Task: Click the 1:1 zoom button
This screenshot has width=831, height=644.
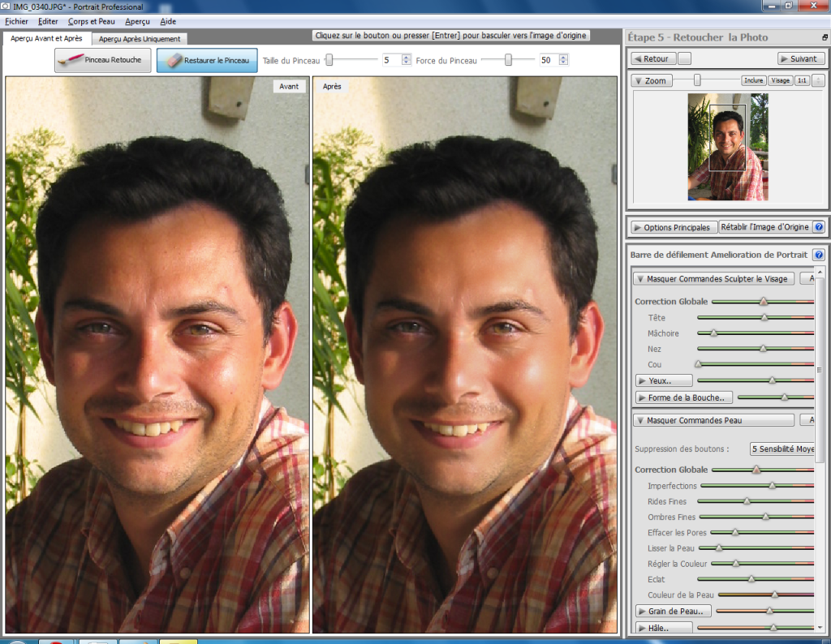Action: [x=801, y=80]
